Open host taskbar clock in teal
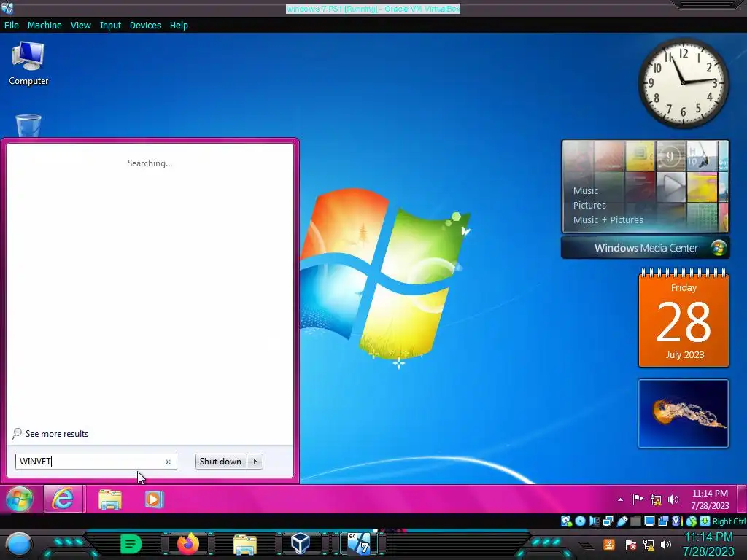Viewport: 747px width, 560px height. click(x=708, y=544)
